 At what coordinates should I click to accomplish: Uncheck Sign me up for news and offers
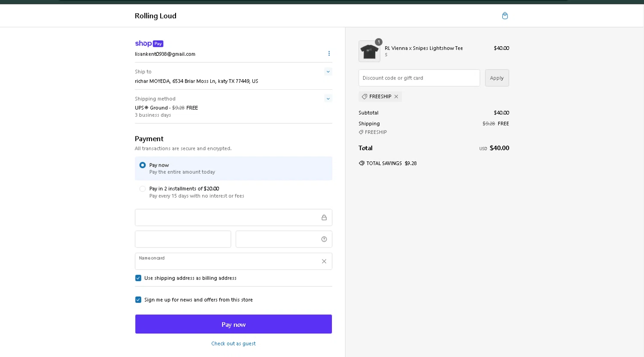(x=138, y=300)
